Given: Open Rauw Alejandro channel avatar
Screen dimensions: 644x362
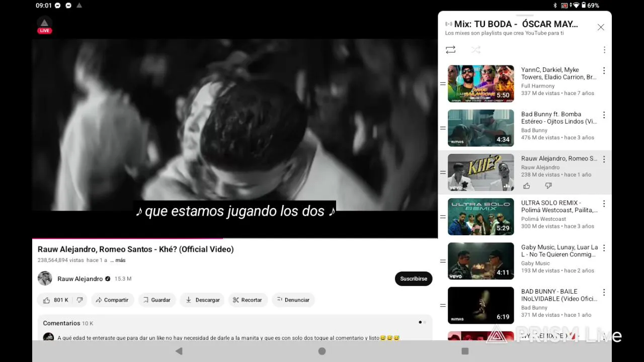Looking at the screenshot, I should [x=45, y=279].
